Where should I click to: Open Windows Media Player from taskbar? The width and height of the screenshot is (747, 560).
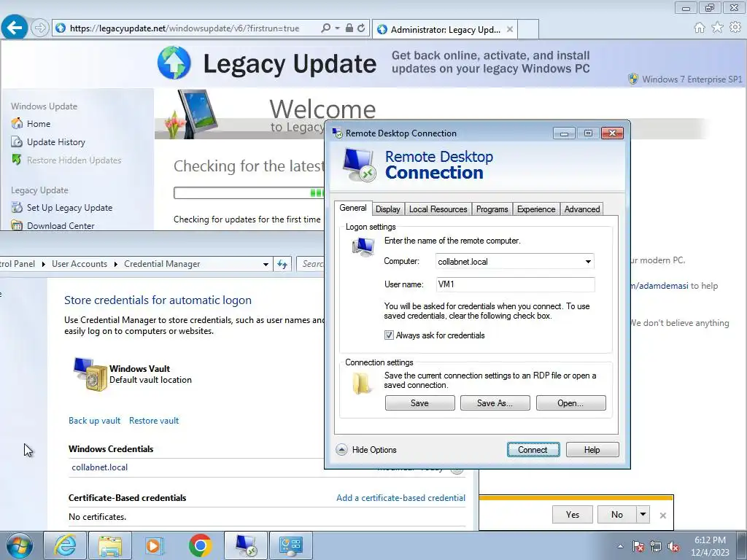tap(155, 545)
